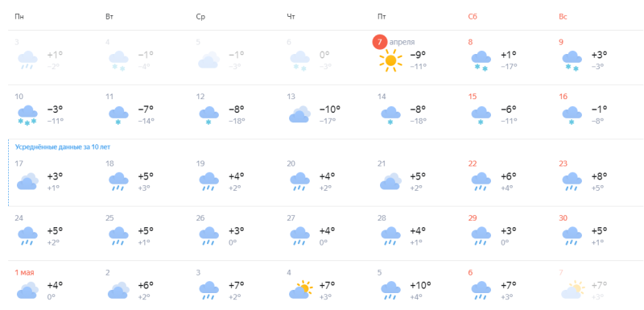Select the snow cloud icon on Saturday 8
The height and width of the screenshot is (310, 644).
(481, 61)
